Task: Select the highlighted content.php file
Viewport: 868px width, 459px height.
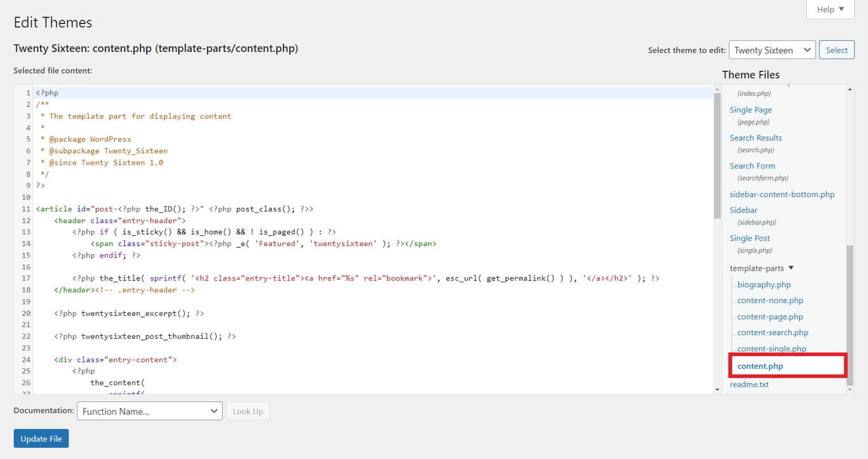Action: 760,366
